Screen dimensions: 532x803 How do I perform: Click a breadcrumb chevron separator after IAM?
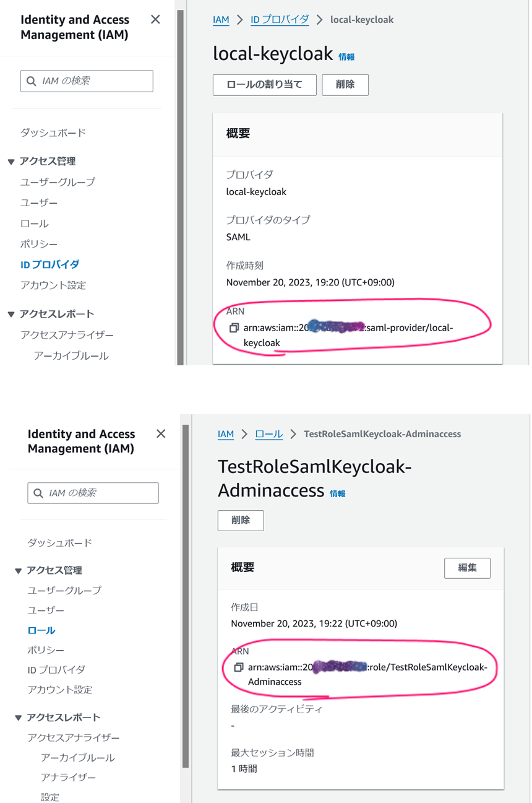(239, 20)
